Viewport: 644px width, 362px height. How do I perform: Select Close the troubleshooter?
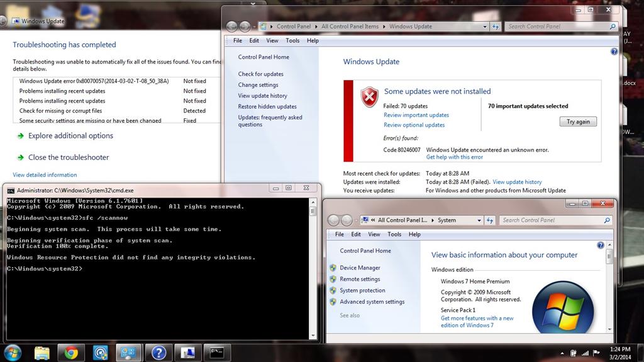[69, 157]
